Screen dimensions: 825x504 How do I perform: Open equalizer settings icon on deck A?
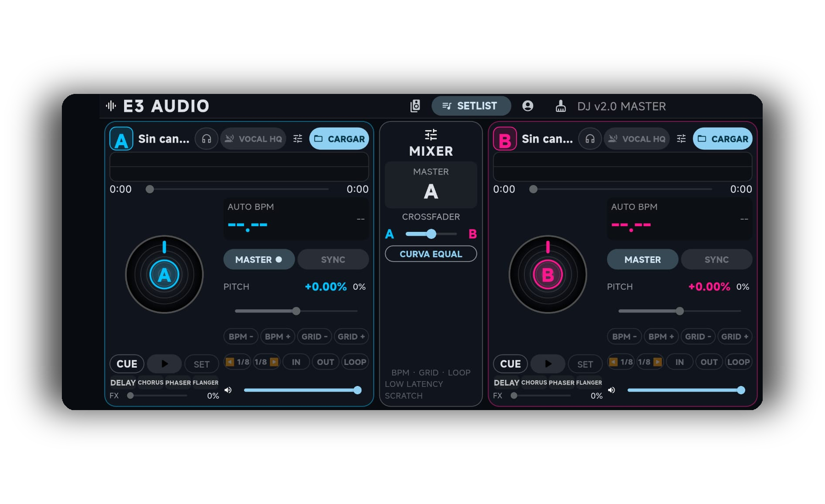click(298, 138)
